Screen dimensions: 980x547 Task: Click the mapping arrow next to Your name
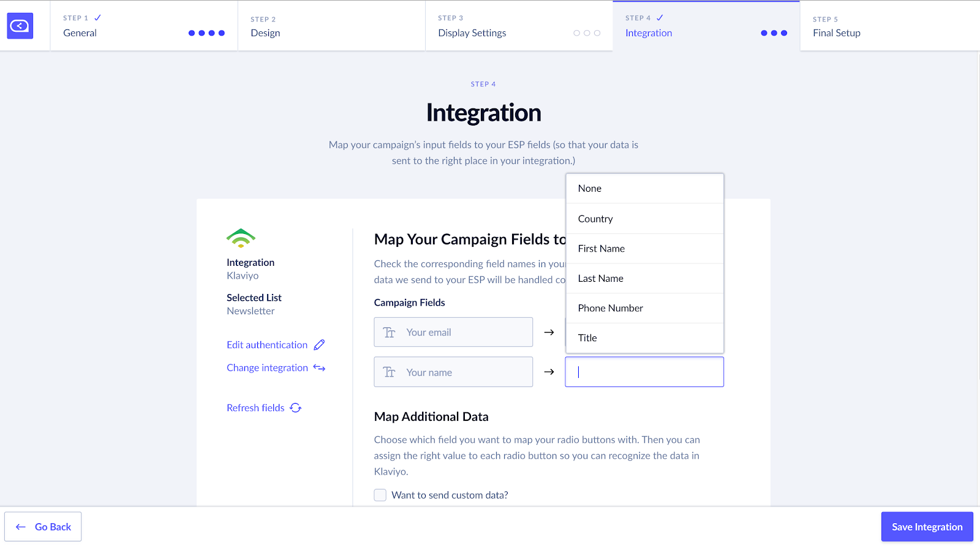[549, 372]
